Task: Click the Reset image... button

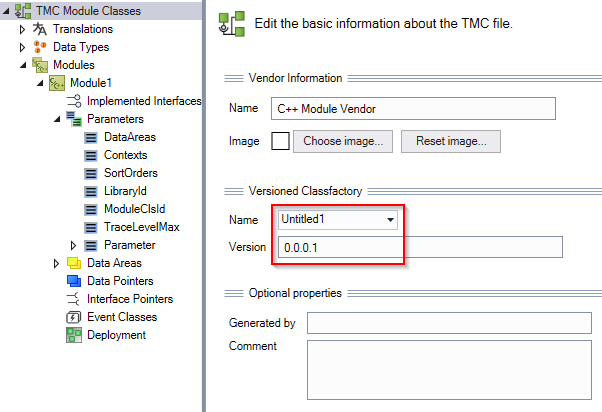Action: [451, 141]
